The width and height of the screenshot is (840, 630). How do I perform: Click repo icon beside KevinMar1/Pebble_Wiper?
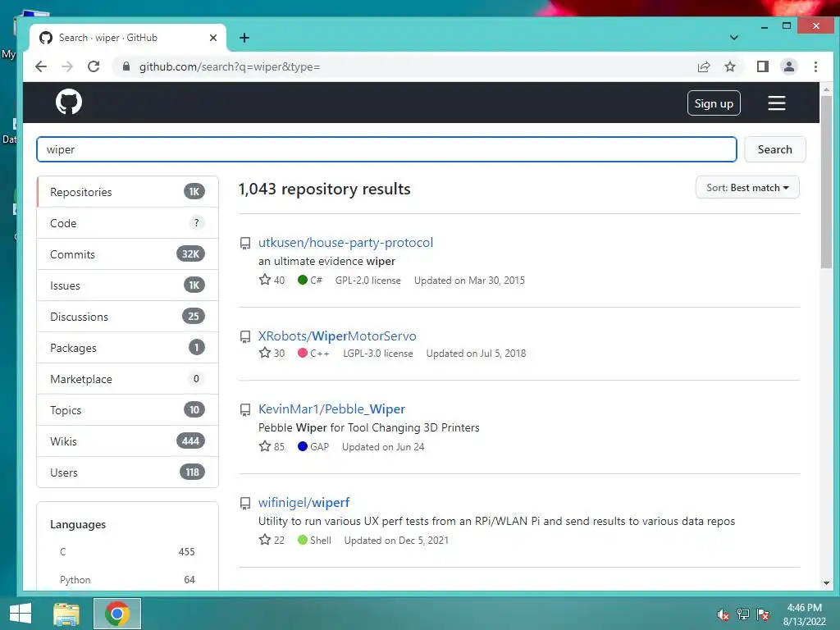point(244,410)
